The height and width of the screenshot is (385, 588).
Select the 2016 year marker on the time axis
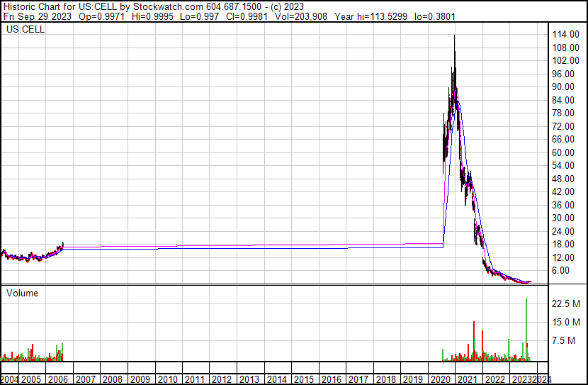330,379
